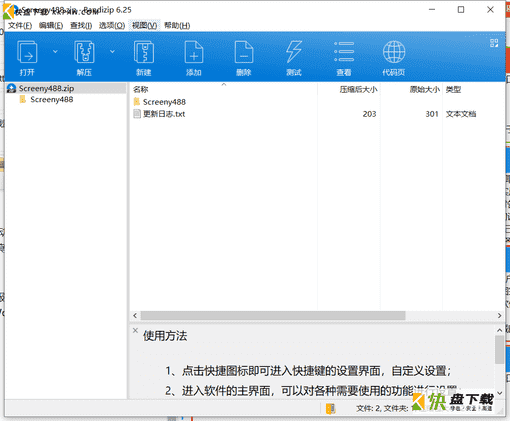
Task: Expand the Extract button dropdown arrow
Action: pos(112,52)
